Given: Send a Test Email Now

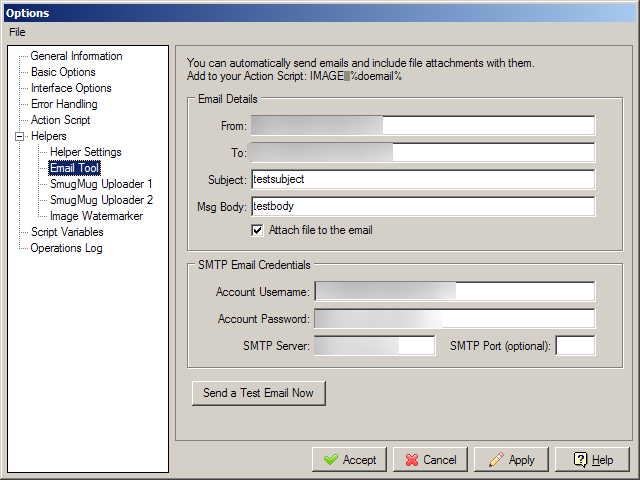Looking at the screenshot, I should click(x=259, y=393).
